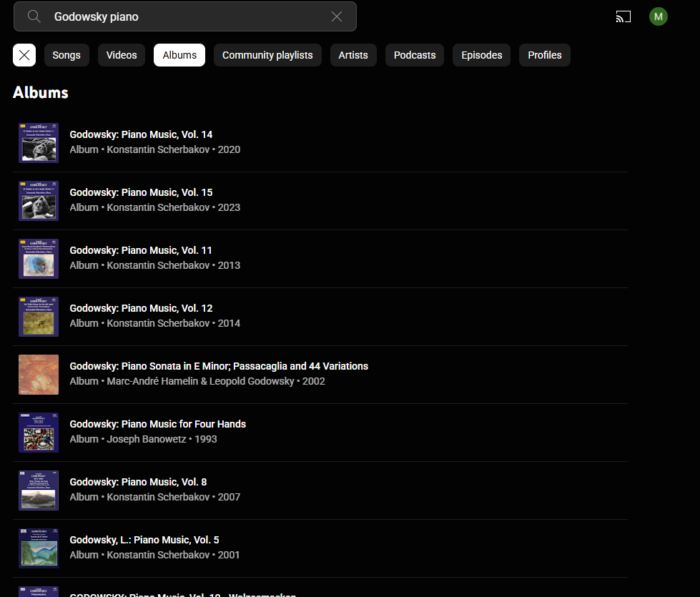700x597 pixels.
Task: Filter results by Podcasts
Action: (x=415, y=55)
